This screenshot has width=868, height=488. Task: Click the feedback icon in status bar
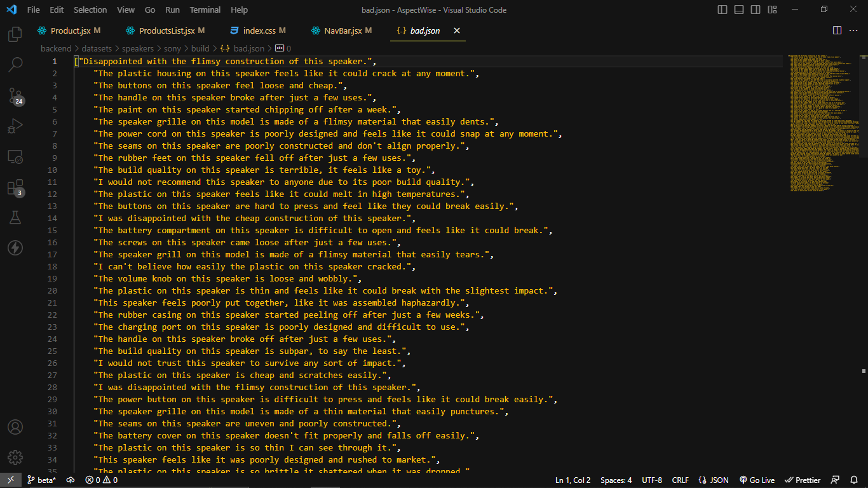pos(836,480)
